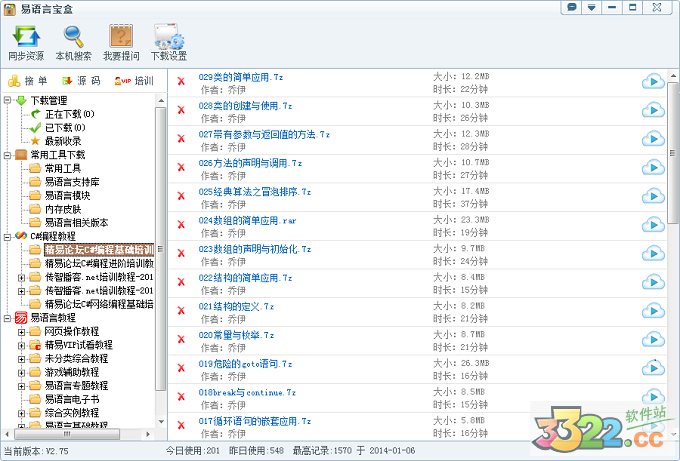Viewport: 680px width, 461px height.
Task: Click cloud download for 029类的简单应用
Action: click(653, 82)
